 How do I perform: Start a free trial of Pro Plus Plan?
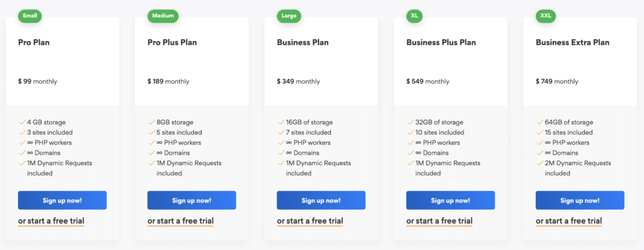180,221
